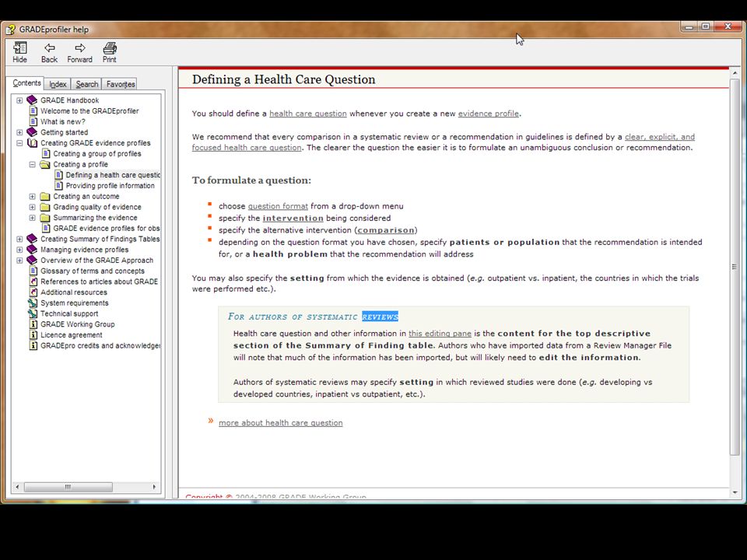Click the Hide toolbar icon

pyautogui.click(x=19, y=48)
